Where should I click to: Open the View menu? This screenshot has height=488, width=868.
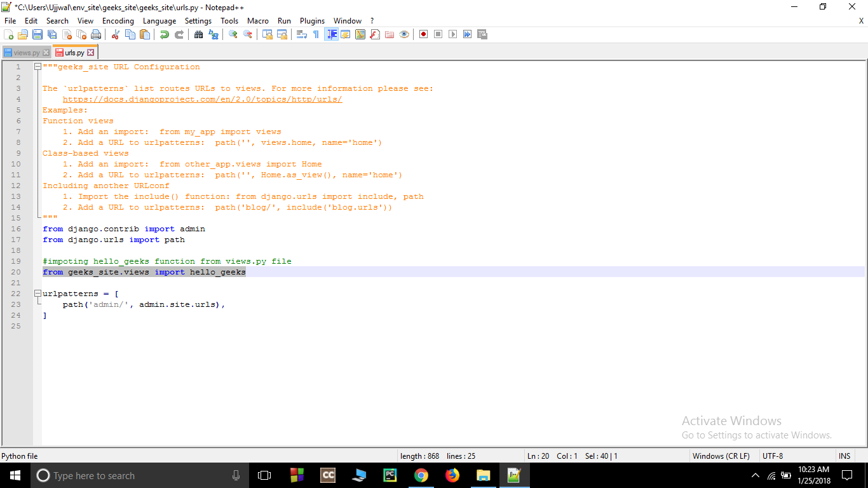[x=85, y=21]
